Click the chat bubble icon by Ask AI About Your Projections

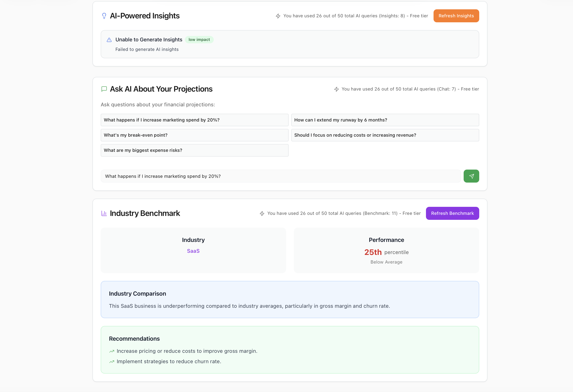(x=104, y=89)
